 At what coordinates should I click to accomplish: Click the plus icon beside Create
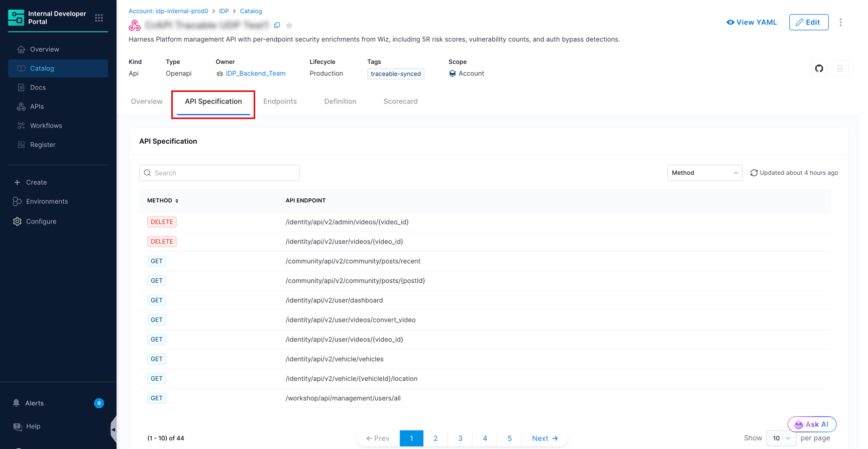17,182
